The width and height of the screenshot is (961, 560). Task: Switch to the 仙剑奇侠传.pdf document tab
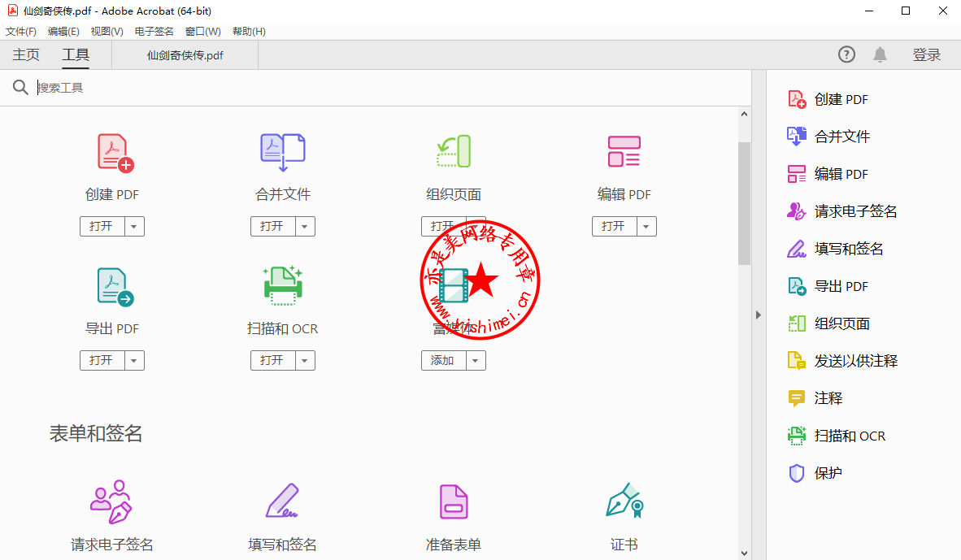tap(185, 55)
